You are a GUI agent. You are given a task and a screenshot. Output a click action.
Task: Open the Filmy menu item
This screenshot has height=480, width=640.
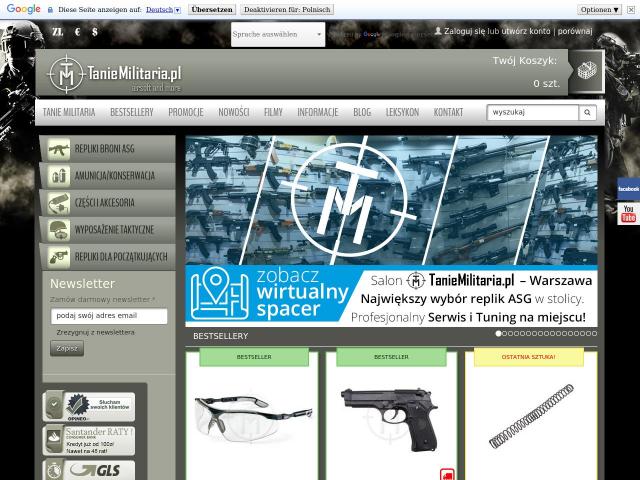pos(273,112)
